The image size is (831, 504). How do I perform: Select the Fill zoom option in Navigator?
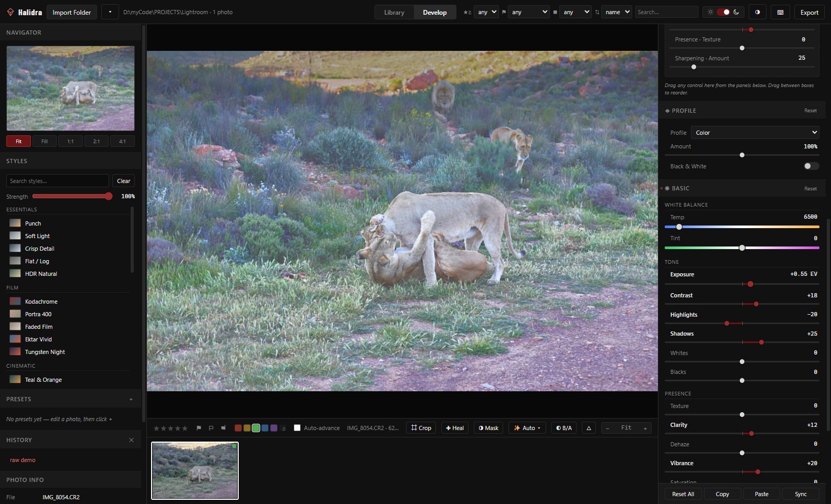click(45, 141)
